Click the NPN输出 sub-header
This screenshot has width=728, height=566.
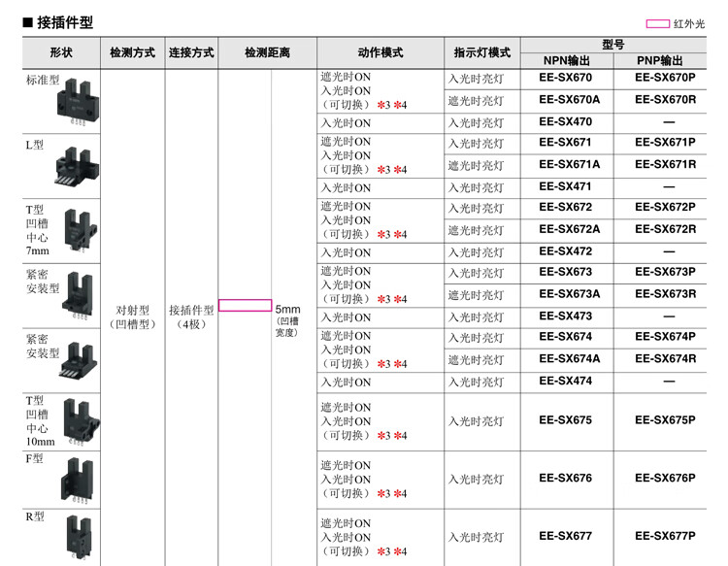point(567,61)
